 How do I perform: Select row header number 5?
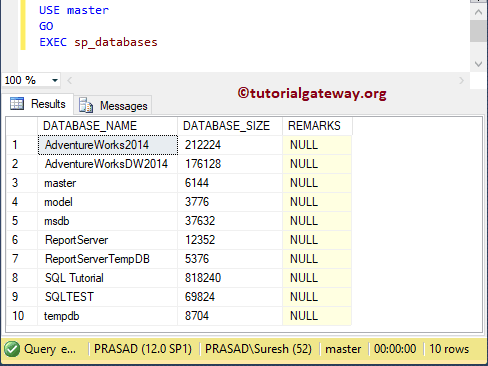(22, 221)
